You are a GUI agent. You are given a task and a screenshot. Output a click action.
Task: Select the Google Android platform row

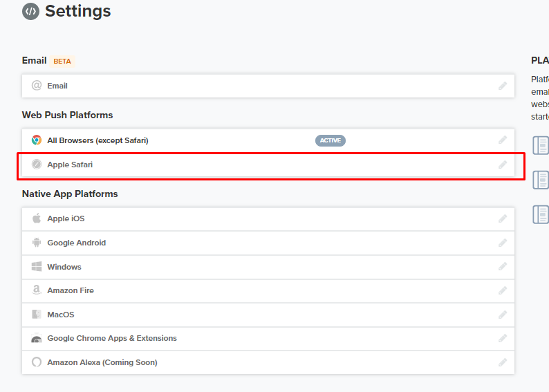pyautogui.click(x=76, y=243)
